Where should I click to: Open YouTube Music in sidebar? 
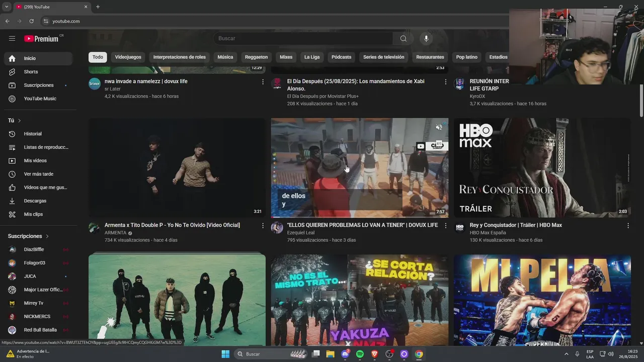pos(38,99)
